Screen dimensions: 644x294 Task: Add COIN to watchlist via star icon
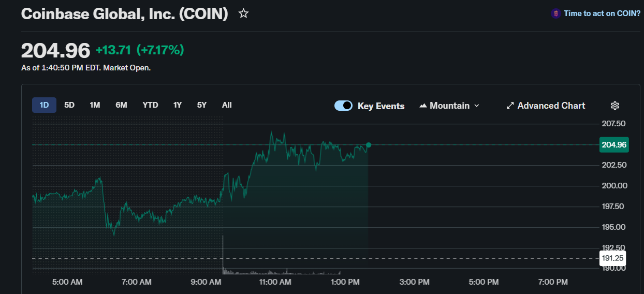coord(243,13)
